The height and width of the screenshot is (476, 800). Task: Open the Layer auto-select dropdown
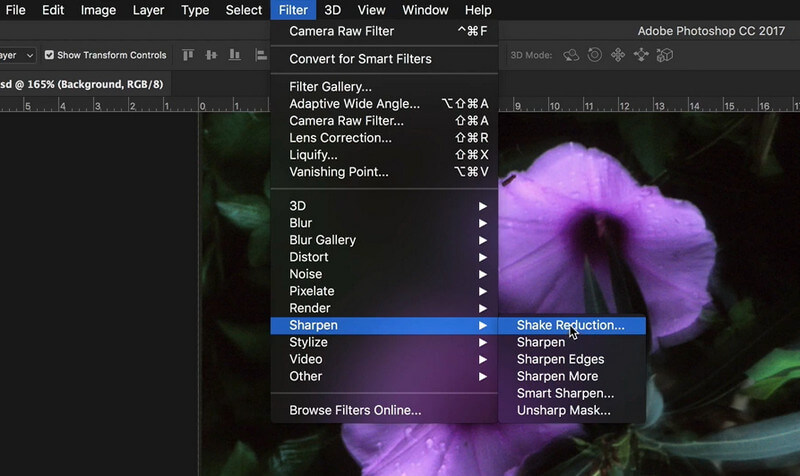point(18,55)
